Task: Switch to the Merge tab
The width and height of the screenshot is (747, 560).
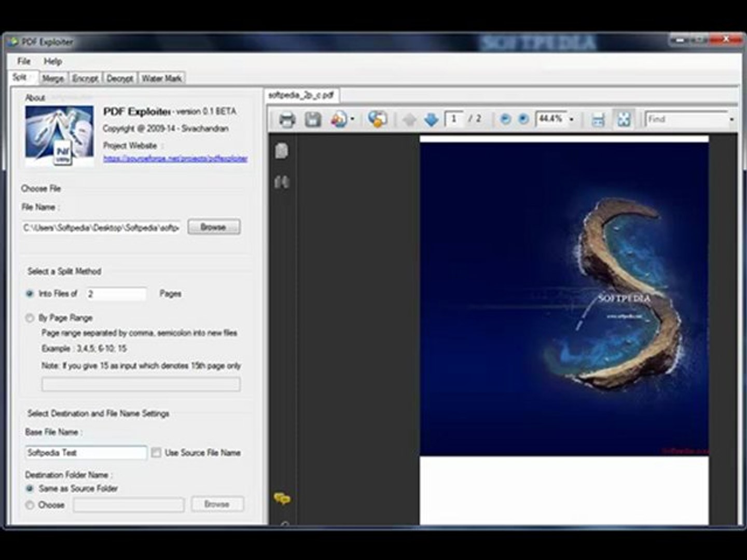Action: coord(53,78)
